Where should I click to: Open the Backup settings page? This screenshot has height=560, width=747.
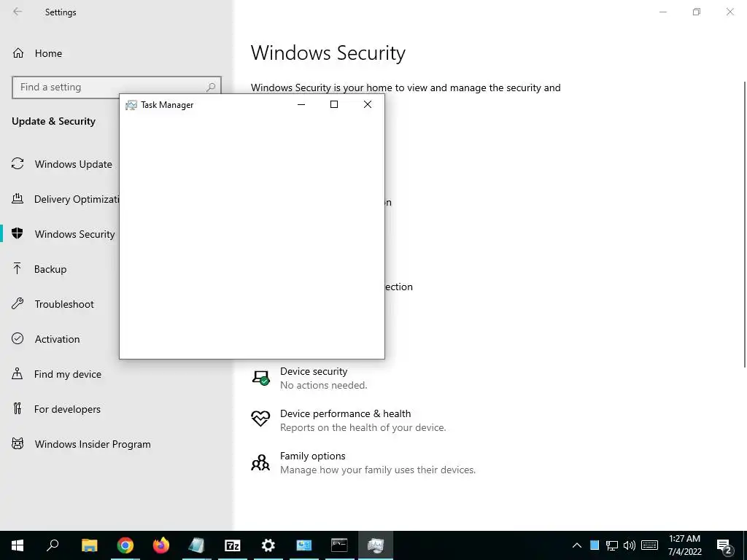39,269
